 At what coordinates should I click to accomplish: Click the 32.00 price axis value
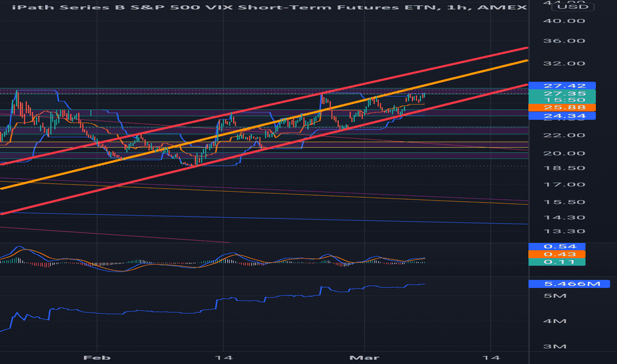(x=564, y=64)
